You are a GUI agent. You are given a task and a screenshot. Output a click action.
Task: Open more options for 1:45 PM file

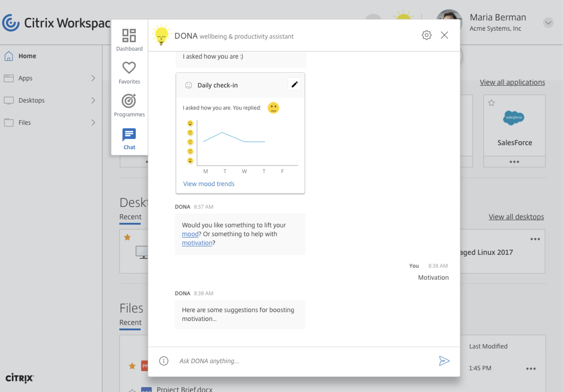531,369
